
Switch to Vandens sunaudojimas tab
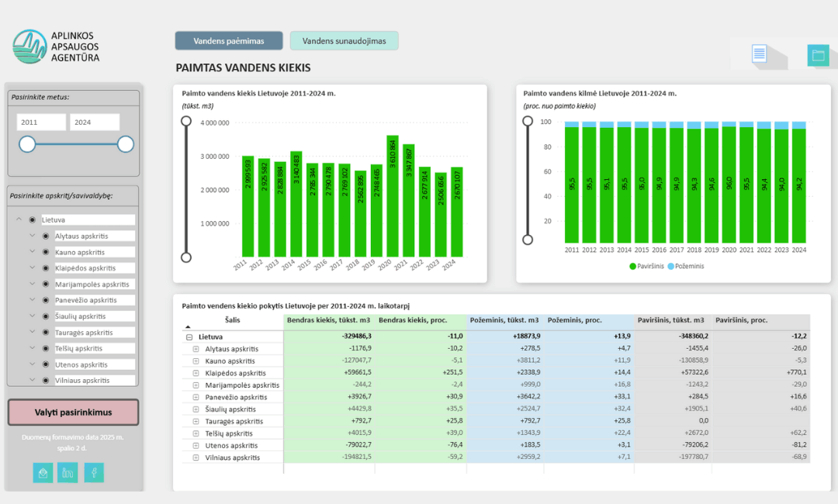point(344,41)
